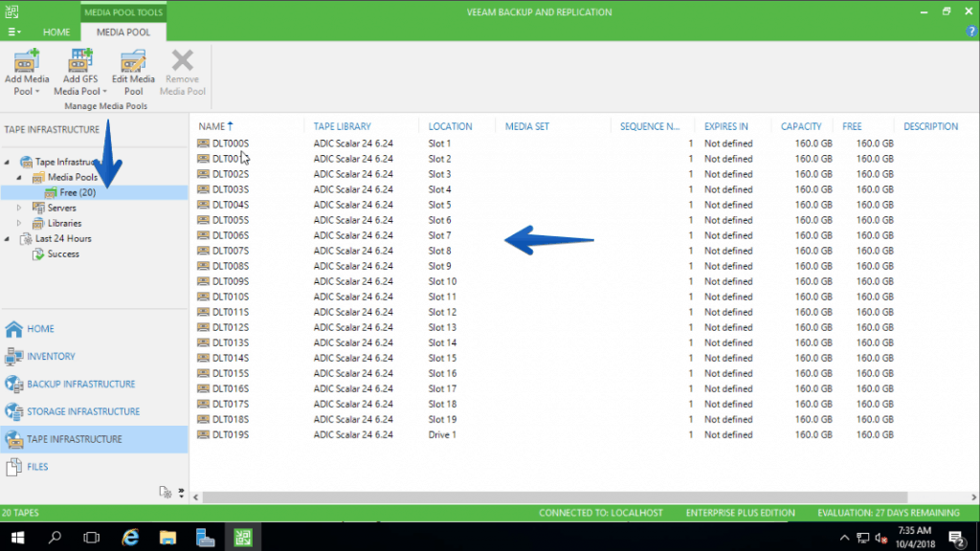Select tape DLT019S tape icon
This screenshot has height=551, width=980.
click(203, 435)
